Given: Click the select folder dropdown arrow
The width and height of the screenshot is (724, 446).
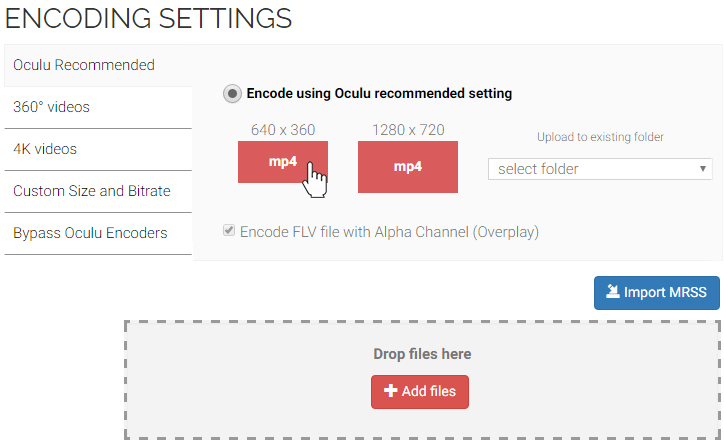Looking at the screenshot, I should 702,169.
